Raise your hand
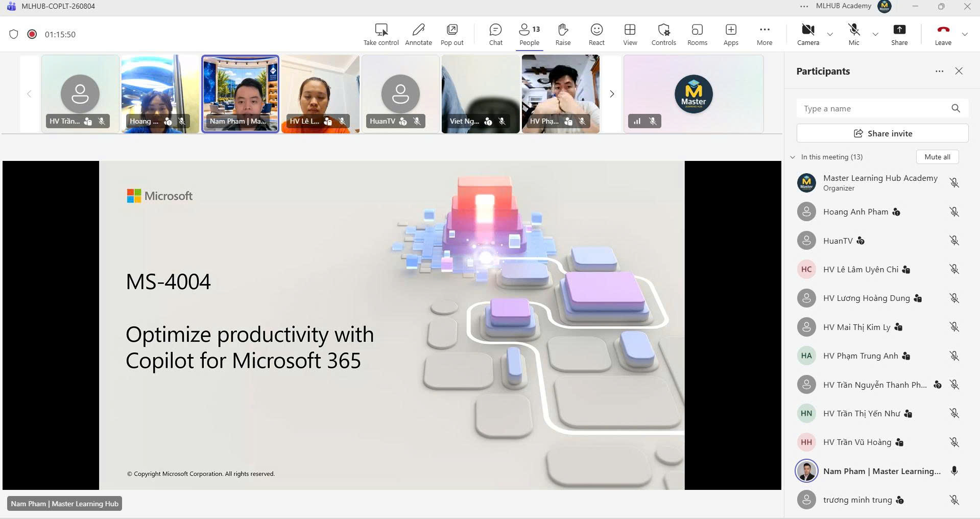 click(x=563, y=34)
